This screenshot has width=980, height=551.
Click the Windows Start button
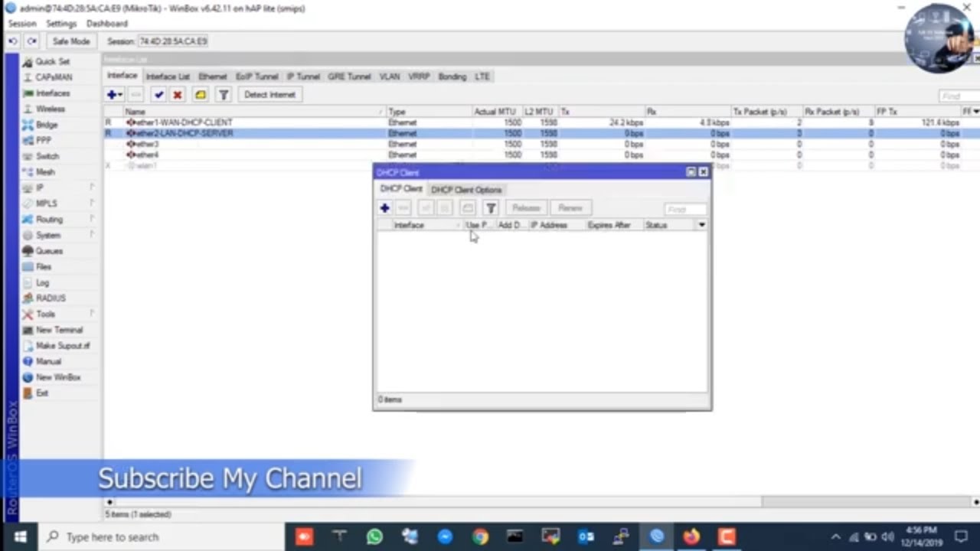(x=20, y=536)
